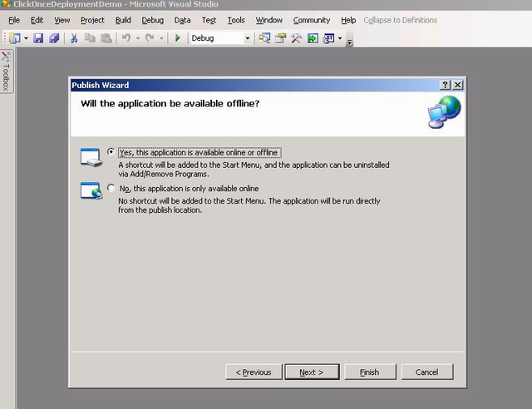Open the Redo history dropdown arrow

tap(161, 38)
